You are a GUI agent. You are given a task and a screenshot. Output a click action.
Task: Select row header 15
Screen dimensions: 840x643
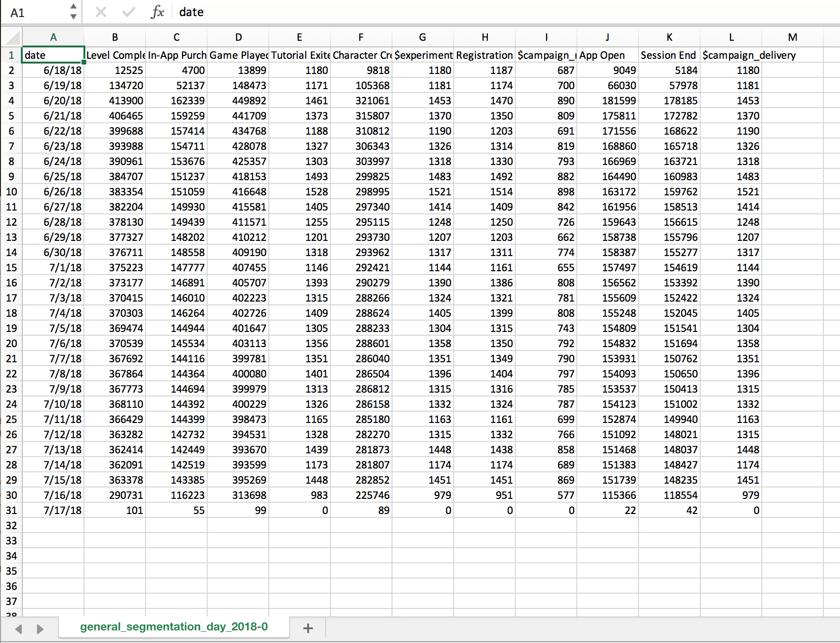[x=11, y=267]
